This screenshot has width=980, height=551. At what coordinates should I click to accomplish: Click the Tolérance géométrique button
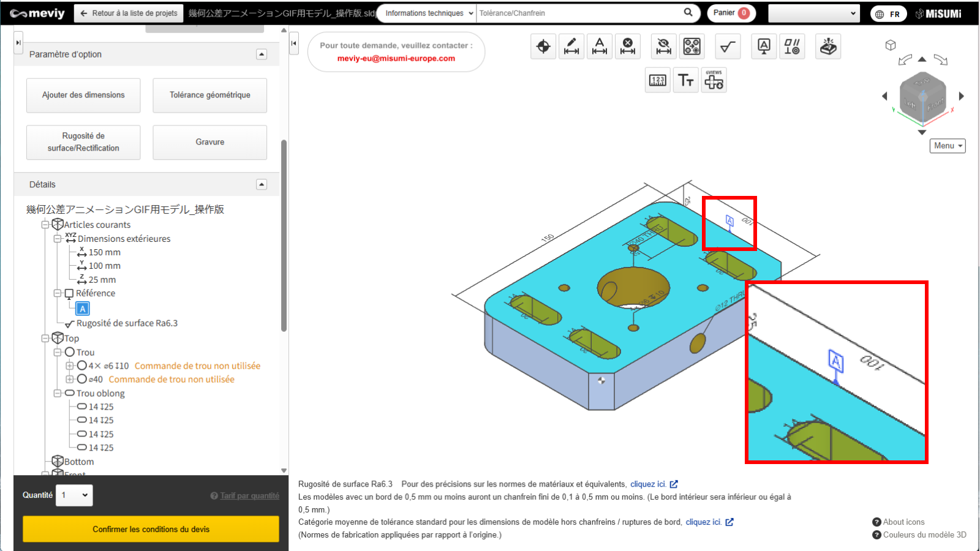tap(209, 96)
